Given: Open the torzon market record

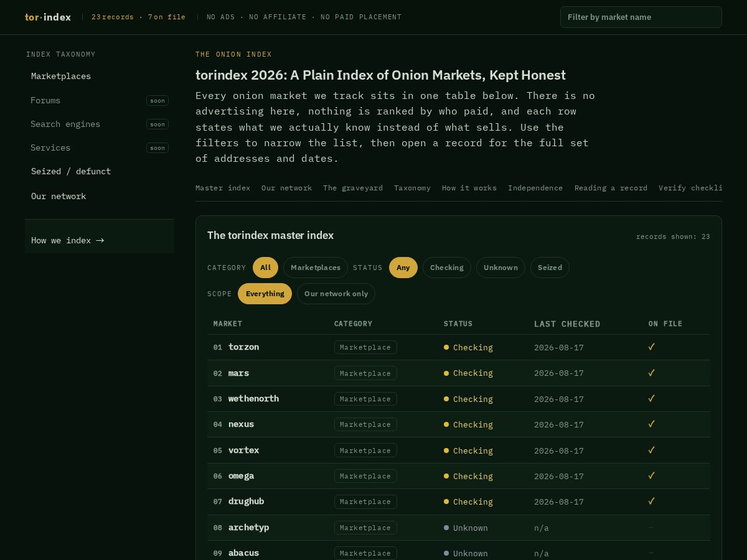Looking at the screenshot, I should click(243, 347).
